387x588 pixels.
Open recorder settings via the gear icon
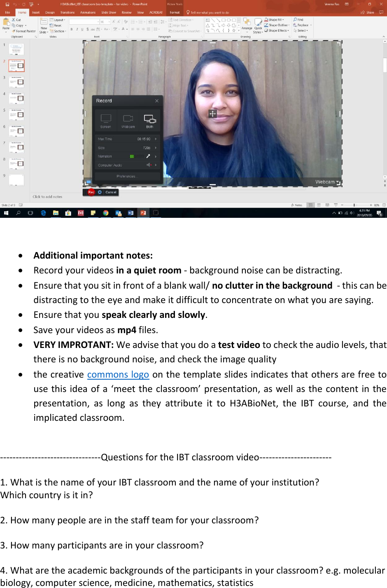(x=100, y=192)
